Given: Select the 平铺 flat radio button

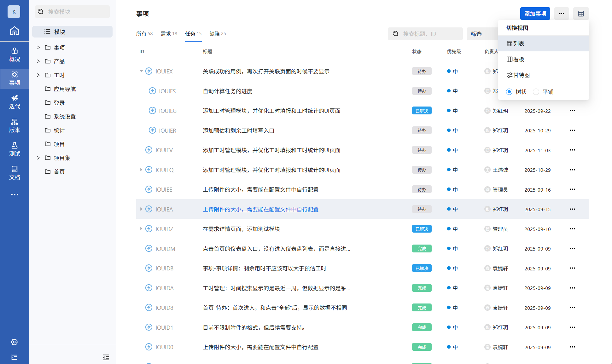Looking at the screenshot, I should (536, 92).
